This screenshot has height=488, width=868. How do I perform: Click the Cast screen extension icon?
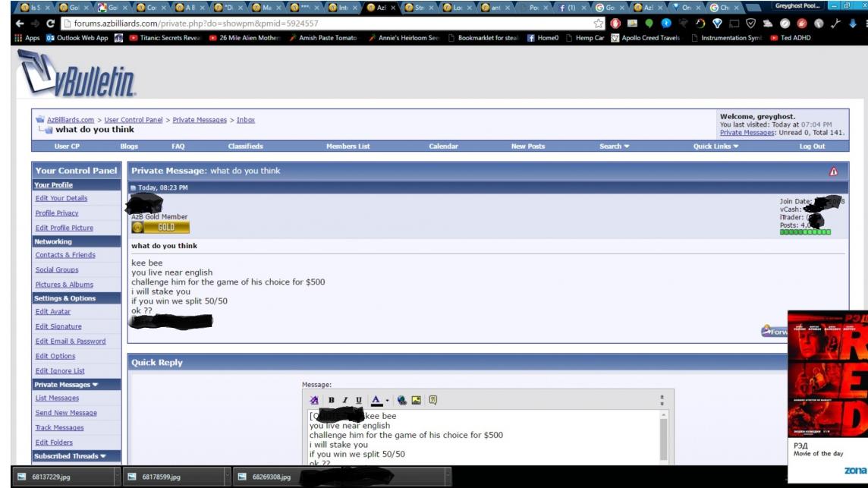point(734,24)
